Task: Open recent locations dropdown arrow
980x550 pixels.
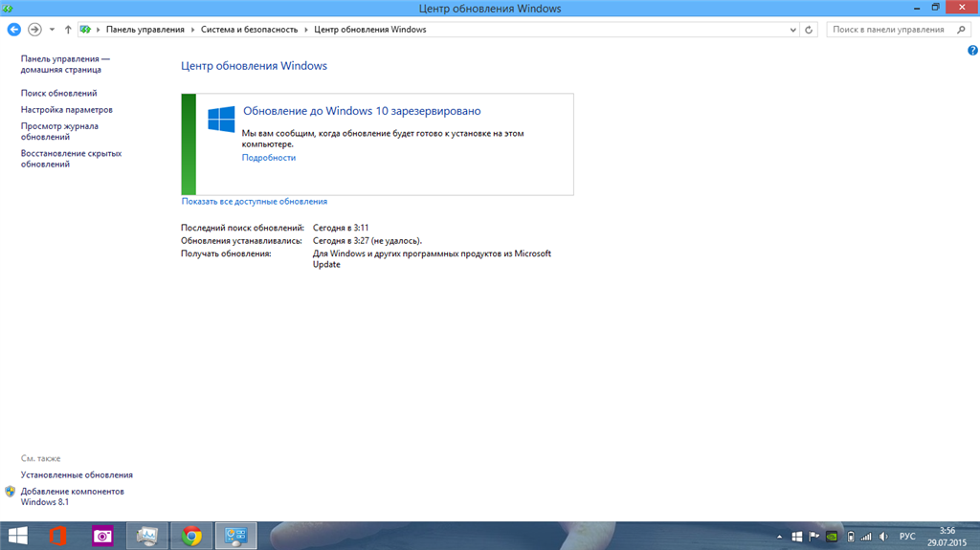Action: 52,30
